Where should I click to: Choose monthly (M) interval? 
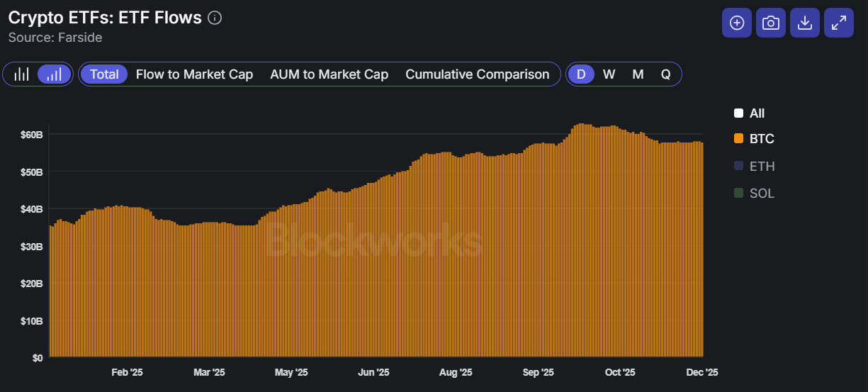pos(638,74)
